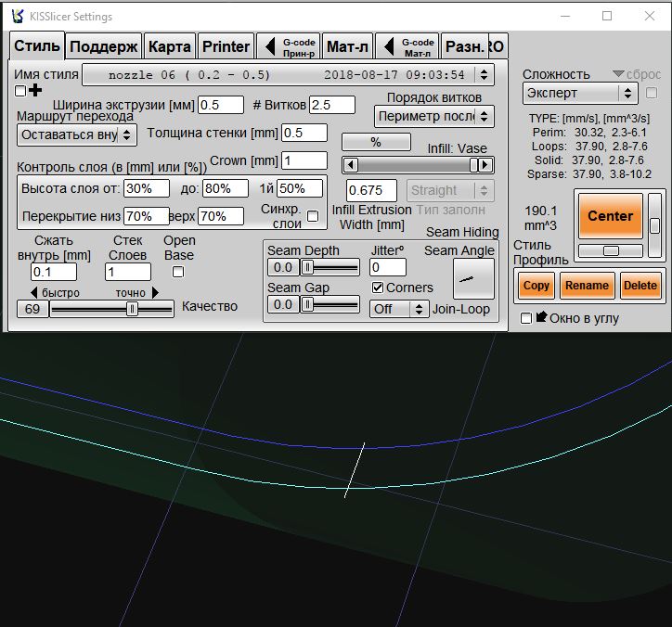Open the Join-Loop Off dropdown
This screenshot has width=672, height=627.
pos(399,309)
